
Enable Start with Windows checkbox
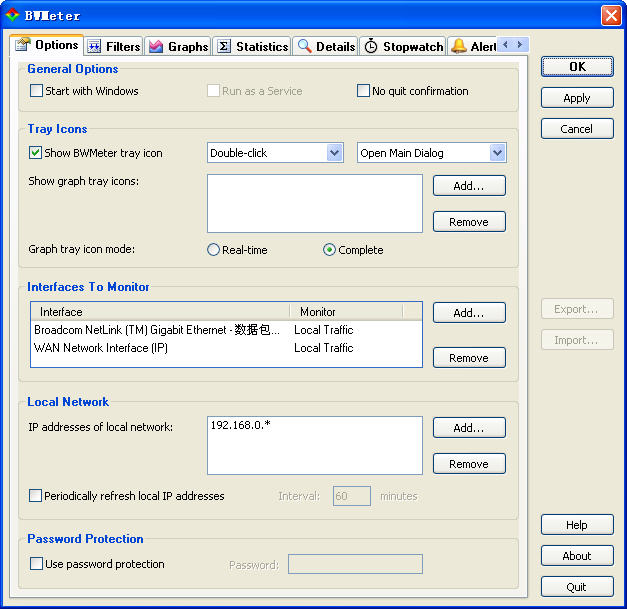pyautogui.click(x=37, y=91)
